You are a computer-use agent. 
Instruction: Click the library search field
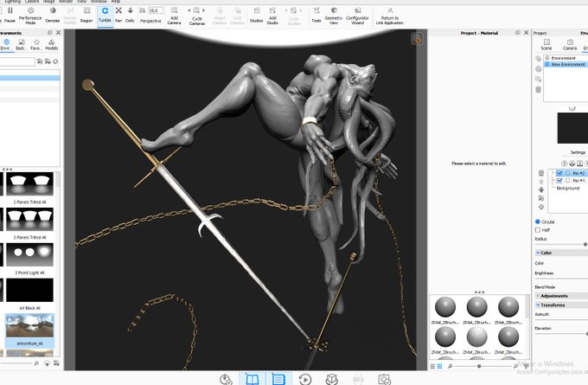(x=17, y=61)
